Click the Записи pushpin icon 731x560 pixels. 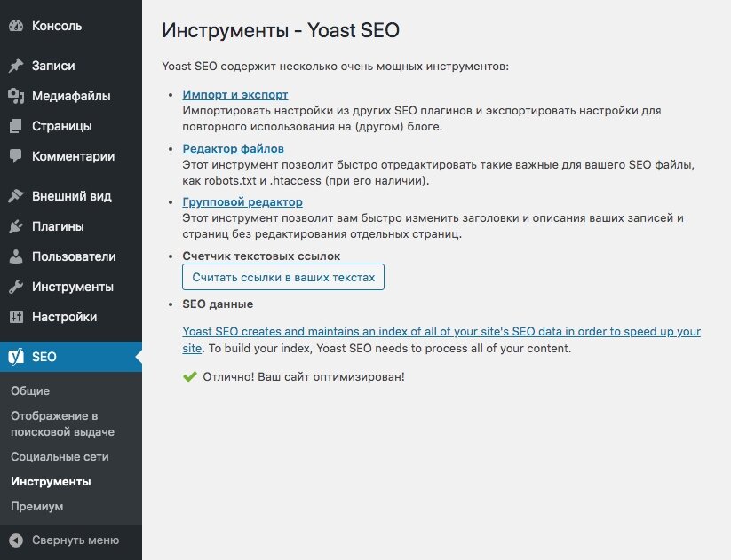16,66
